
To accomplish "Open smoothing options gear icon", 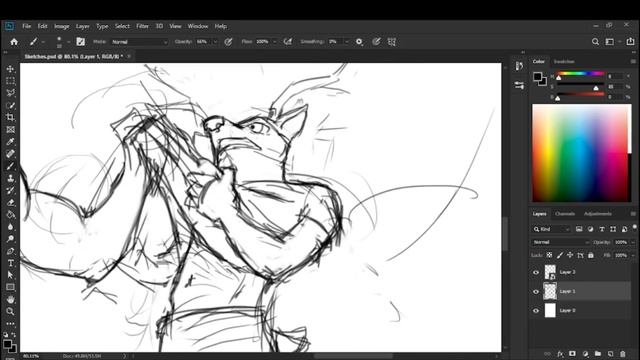I will point(359,42).
